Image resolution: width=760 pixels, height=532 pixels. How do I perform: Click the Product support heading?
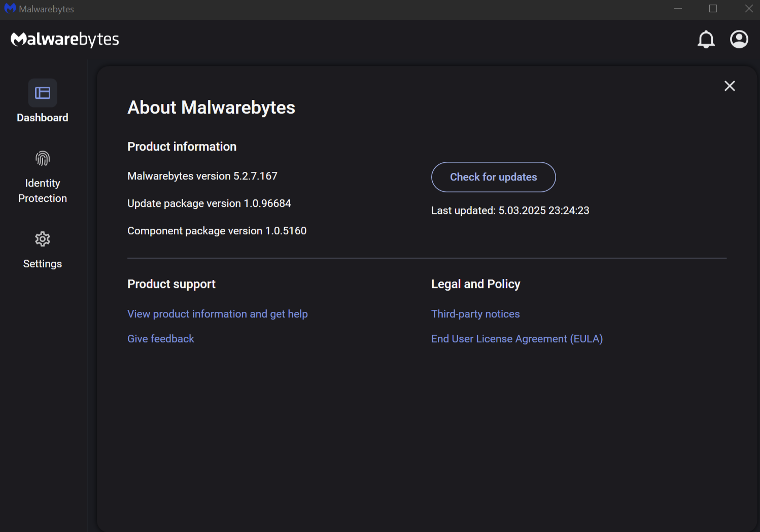(171, 284)
